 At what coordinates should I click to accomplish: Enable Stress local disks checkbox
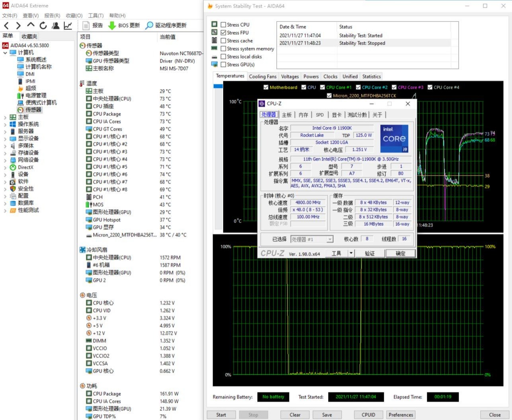[x=223, y=56]
